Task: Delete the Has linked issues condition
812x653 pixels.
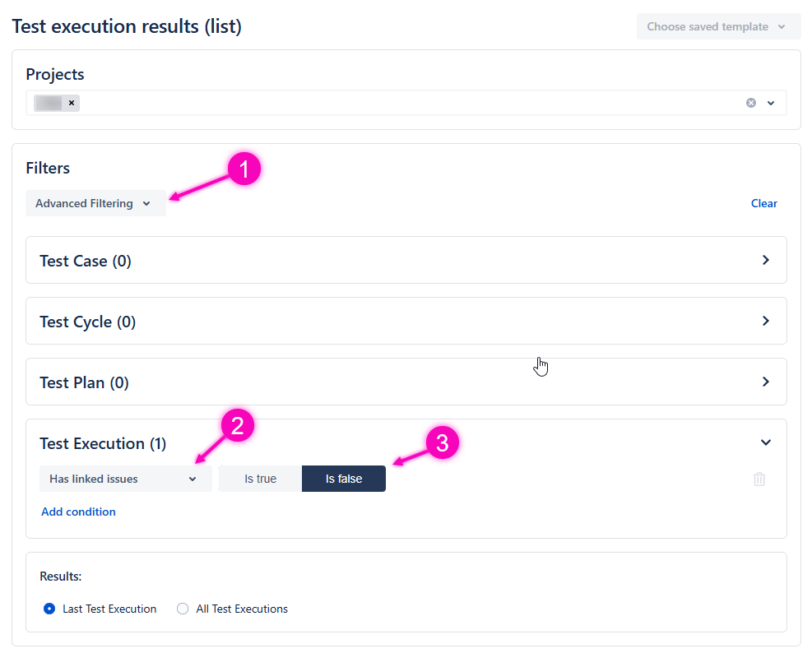Action: point(759,479)
